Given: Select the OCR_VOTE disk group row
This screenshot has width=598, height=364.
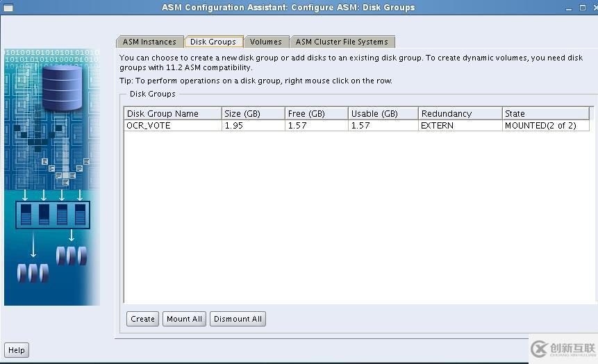Looking at the screenshot, I should pyautogui.click(x=356, y=126).
